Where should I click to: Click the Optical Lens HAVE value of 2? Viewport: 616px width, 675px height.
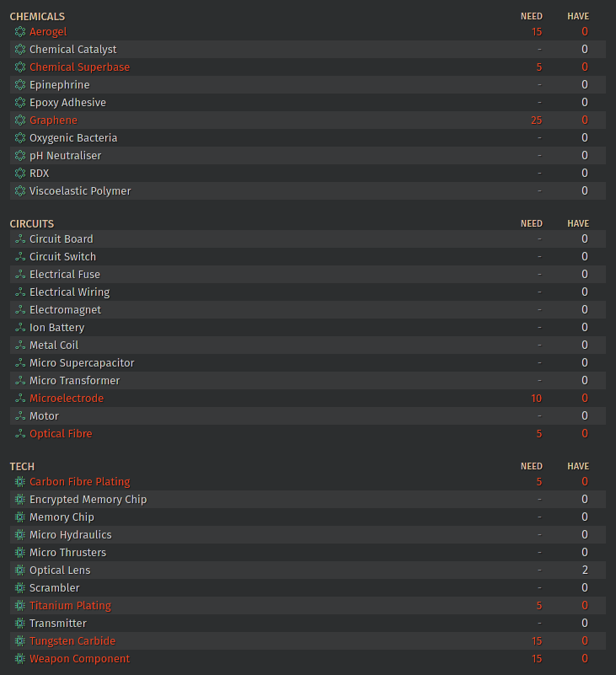tap(584, 571)
